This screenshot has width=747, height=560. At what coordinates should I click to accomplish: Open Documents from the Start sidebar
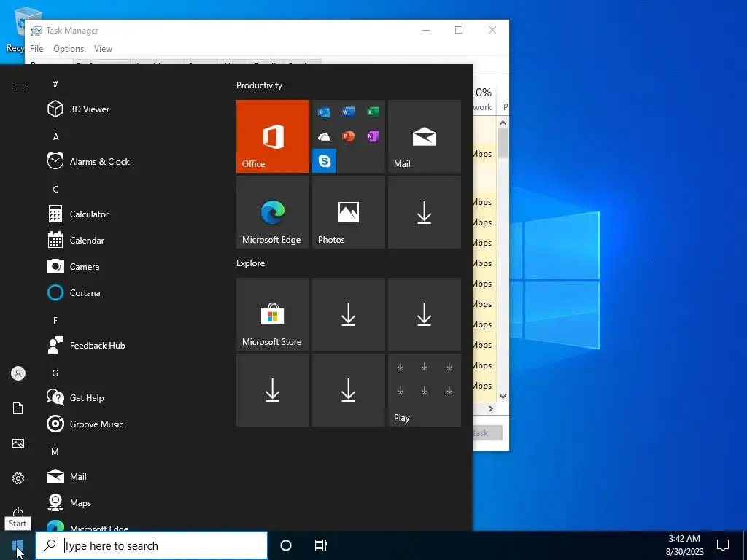point(18,408)
